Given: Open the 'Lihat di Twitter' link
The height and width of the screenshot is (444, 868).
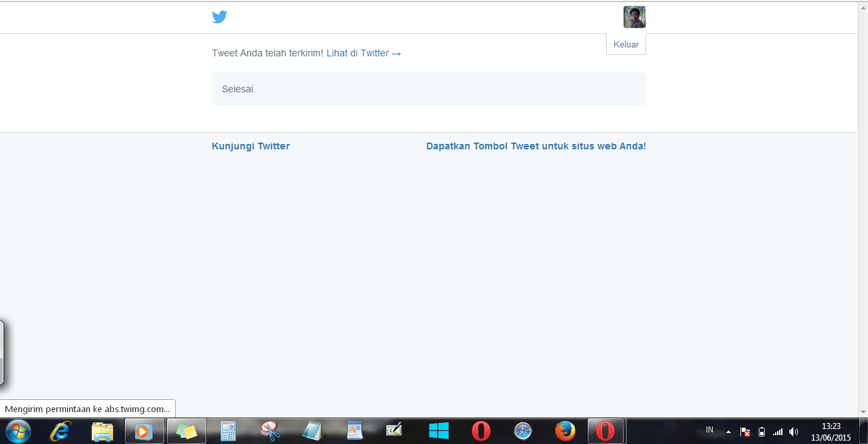Looking at the screenshot, I should (364, 53).
